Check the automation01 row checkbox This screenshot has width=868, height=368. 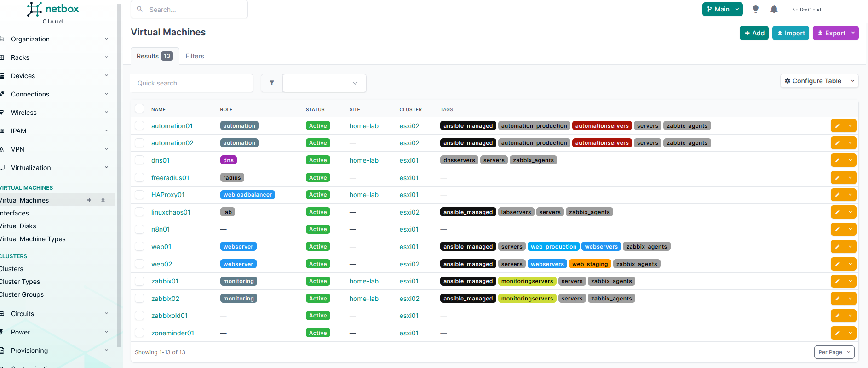coord(139,125)
